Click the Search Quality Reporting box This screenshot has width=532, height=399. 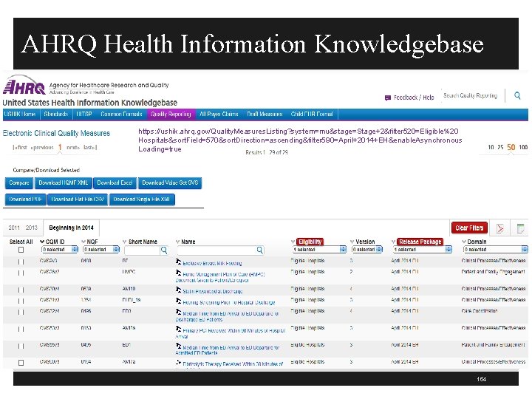[x=473, y=95]
